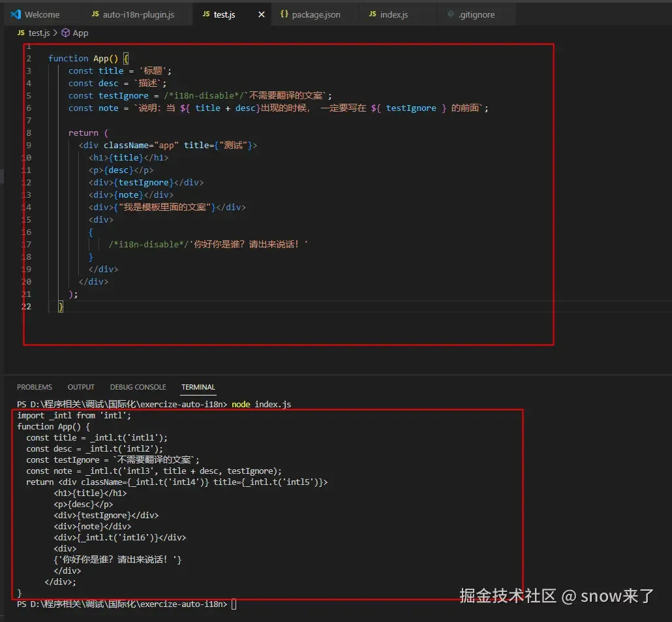Click line number 22 in the gutter
This screenshot has width=672, height=622.
coord(26,307)
